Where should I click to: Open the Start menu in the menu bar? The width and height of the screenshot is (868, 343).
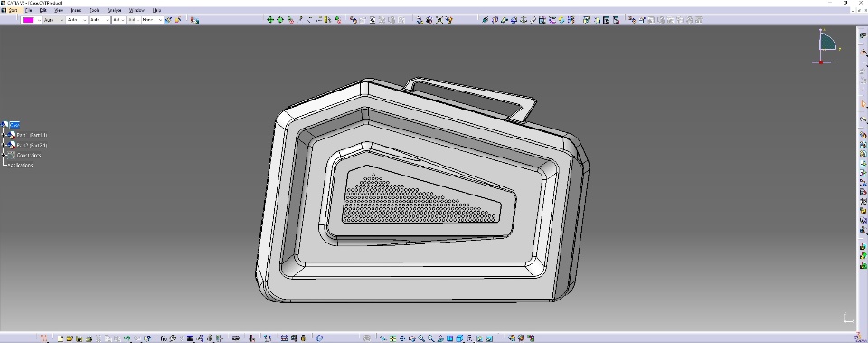coord(12,10)
